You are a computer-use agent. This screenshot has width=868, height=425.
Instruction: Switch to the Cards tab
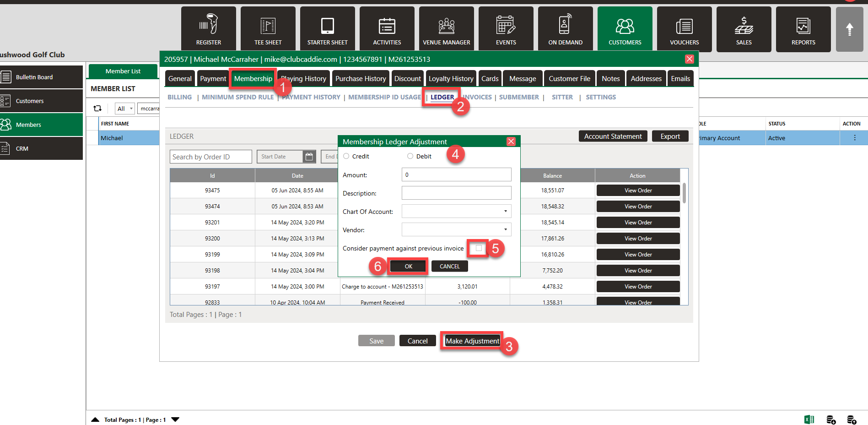[x=490, y=79]
